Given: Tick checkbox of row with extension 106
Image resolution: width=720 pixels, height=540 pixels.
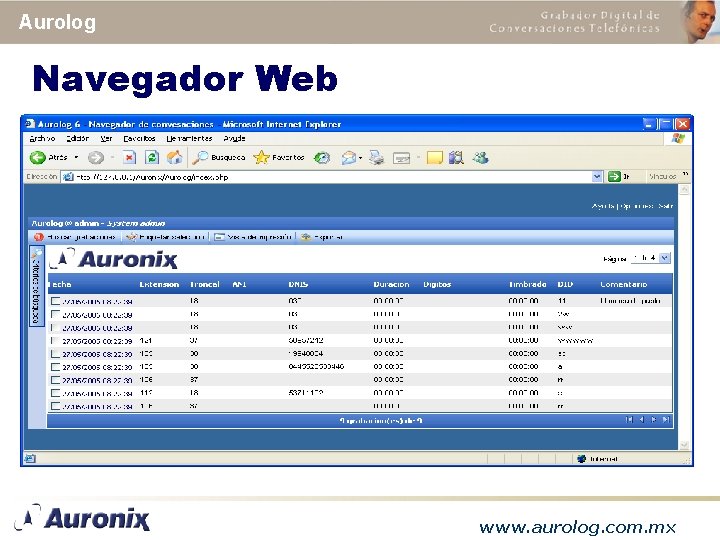Looking at the screenshot, I should (x=56, y=380).
